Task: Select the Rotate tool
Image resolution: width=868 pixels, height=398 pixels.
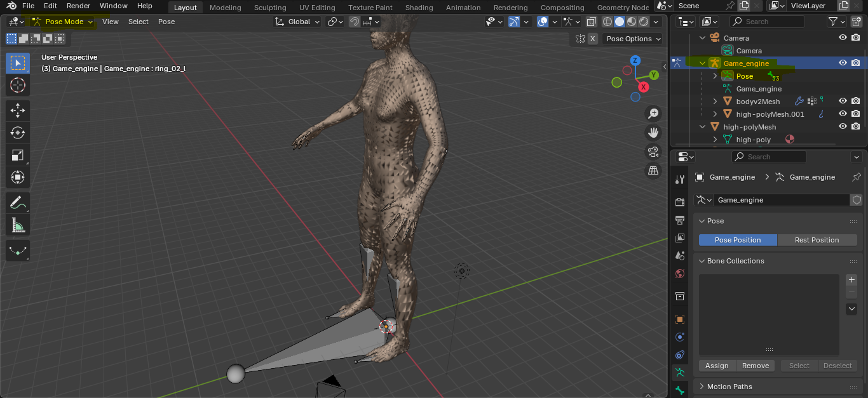Action: (18, 133)
